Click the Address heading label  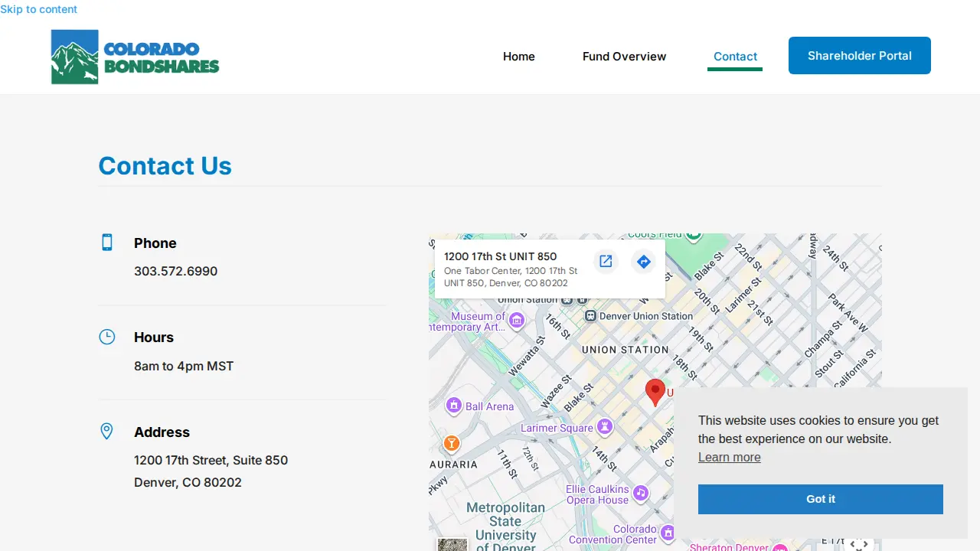pyautogui.click(x=162, y=432)
